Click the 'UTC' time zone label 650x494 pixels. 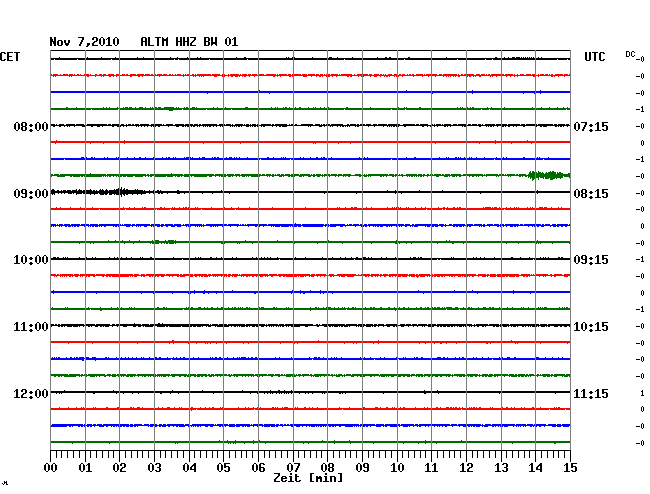tap(594, 57)
